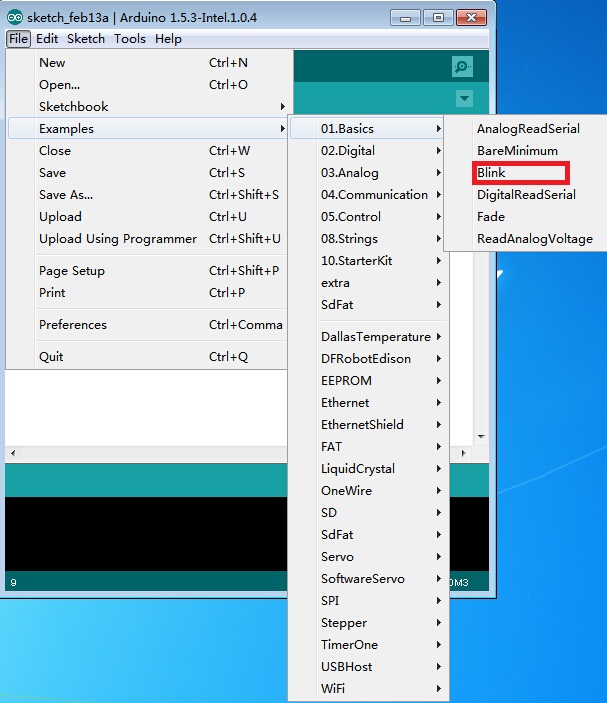Open Page Setup
Screen dimensions: 607x703
(x=147, y=270)
